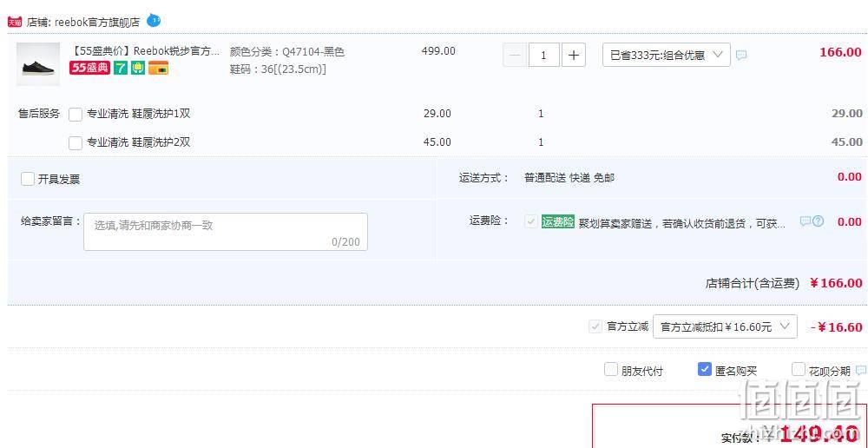Increase quantity with the plus button
This screenshot has height=448, width=868.
[574, 55]
